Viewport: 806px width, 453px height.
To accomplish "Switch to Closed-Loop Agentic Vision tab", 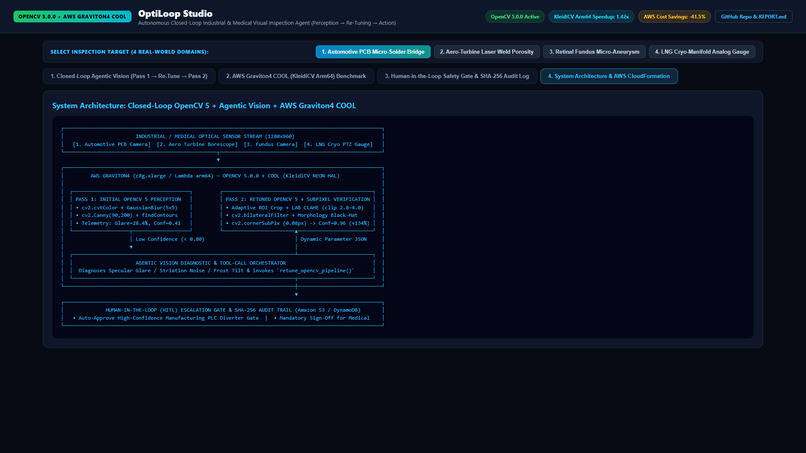I will point(129,76).
